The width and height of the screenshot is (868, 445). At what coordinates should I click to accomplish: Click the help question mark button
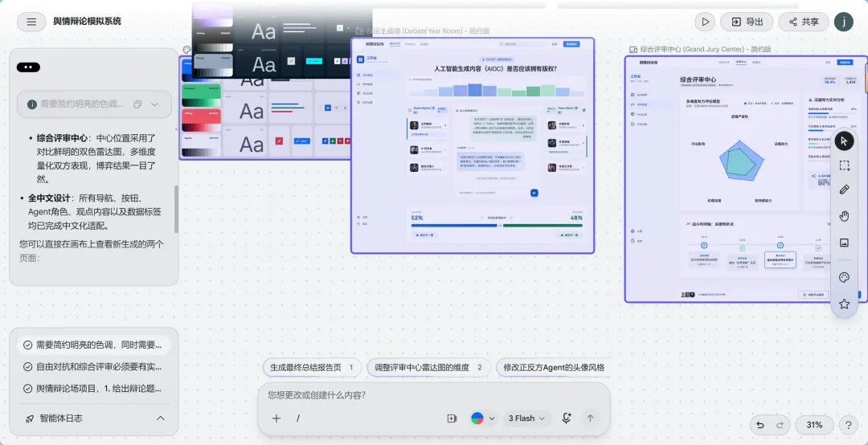(848, 425)
